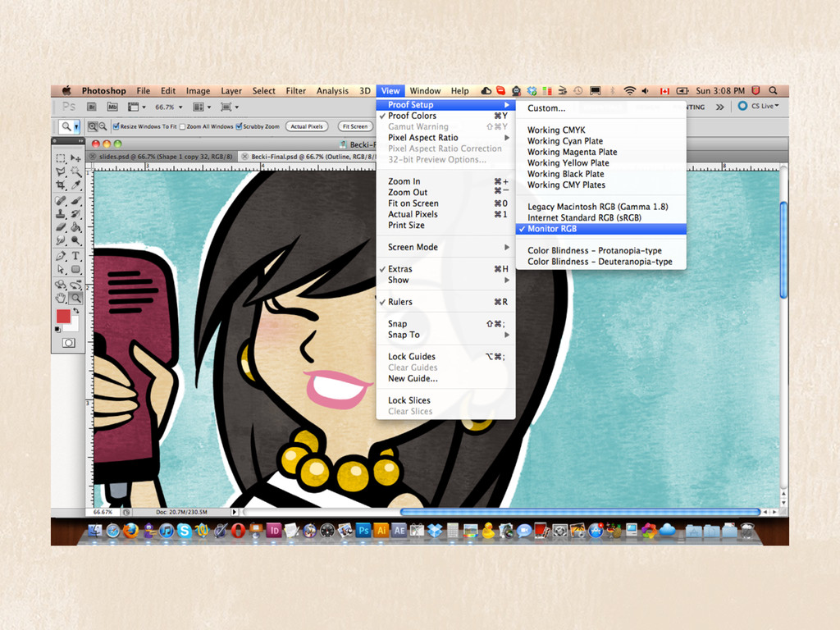Select Monitor RGB proof setup

601,229
